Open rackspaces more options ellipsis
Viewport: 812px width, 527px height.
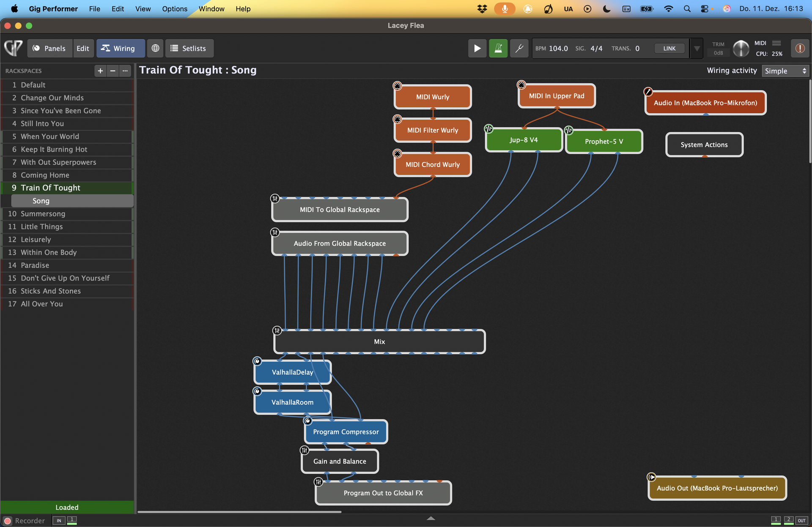(125, 71)
